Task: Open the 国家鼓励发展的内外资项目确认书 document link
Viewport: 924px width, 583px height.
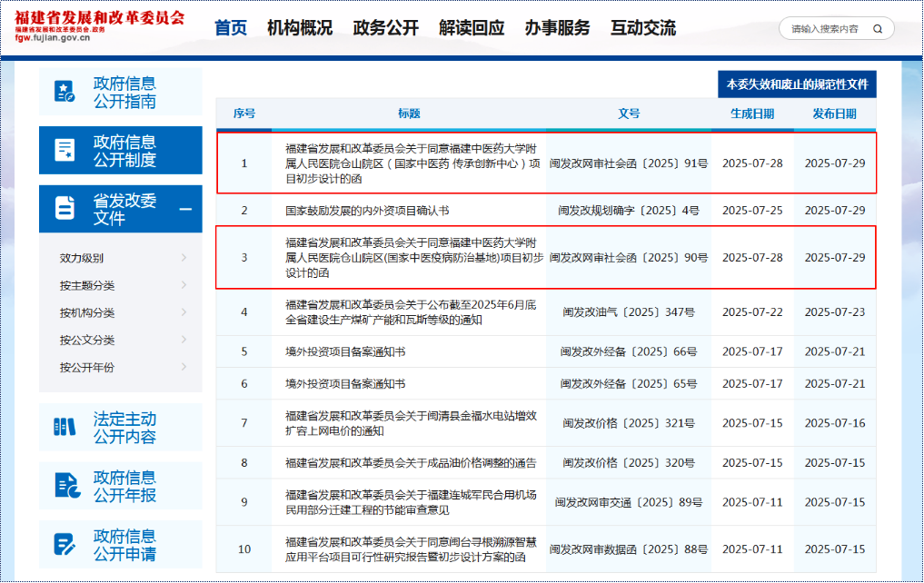Action: tap(367, 211)
